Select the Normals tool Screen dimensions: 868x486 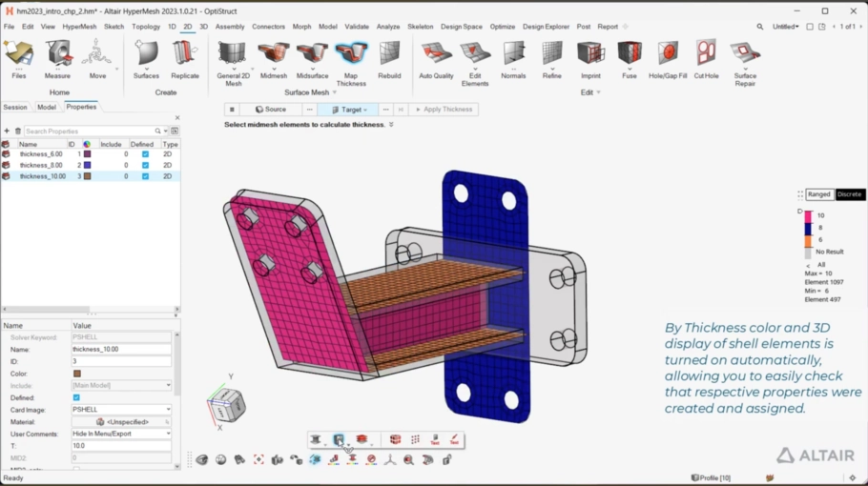click(x=513, y=60)
